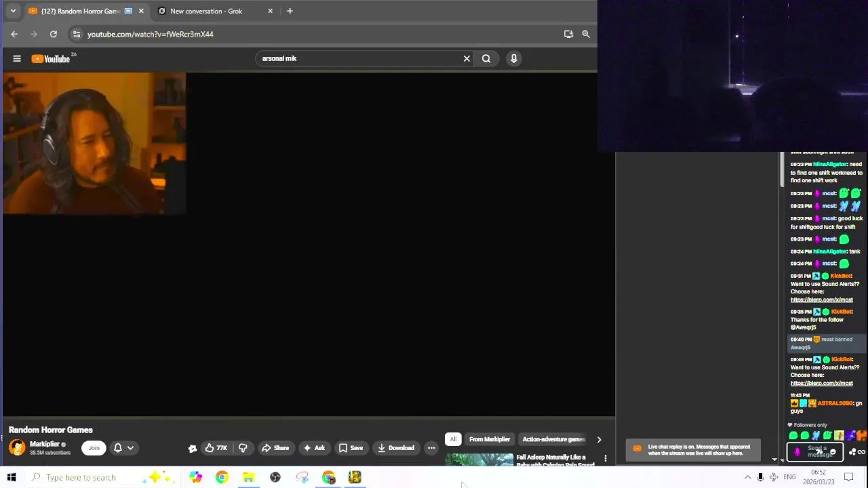Install app icon in the address bar
The image size is (868, 488).
pos(568,34)
